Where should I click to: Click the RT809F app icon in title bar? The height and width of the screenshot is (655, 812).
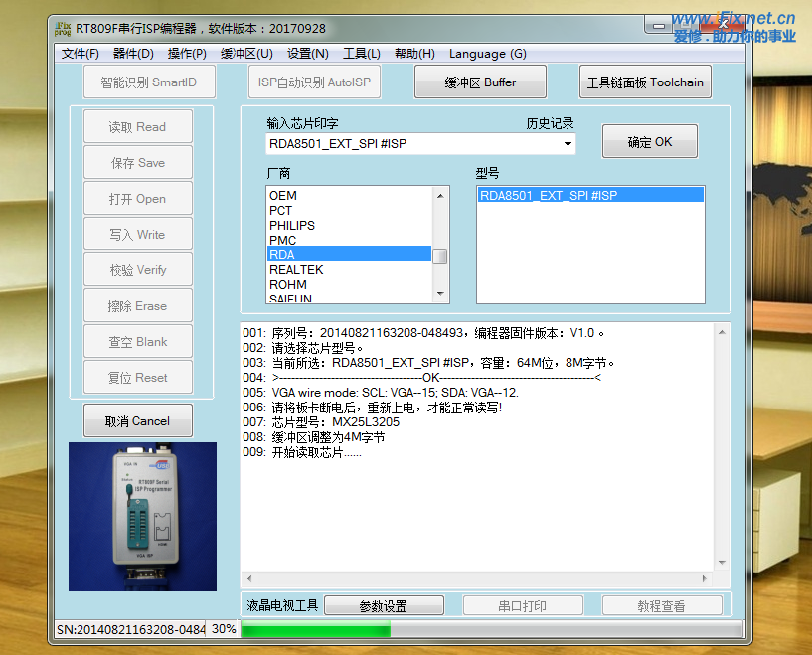[67, 28]
